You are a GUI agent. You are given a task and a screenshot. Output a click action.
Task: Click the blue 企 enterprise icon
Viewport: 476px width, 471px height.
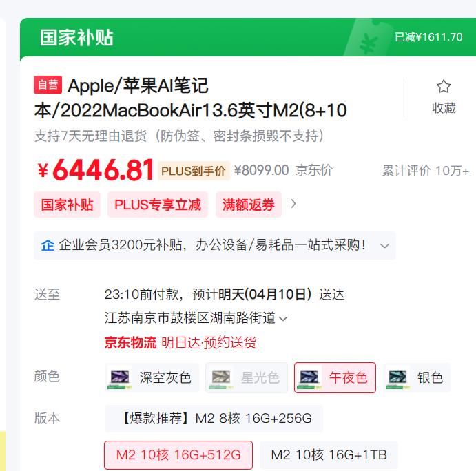48,246
